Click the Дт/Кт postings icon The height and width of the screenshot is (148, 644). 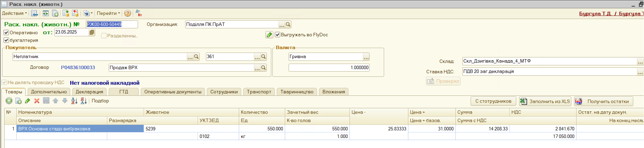click(x=138, y=13)
